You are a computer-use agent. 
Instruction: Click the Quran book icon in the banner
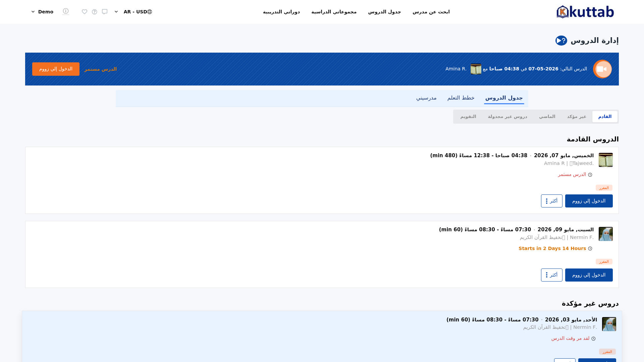pos(476,69)
